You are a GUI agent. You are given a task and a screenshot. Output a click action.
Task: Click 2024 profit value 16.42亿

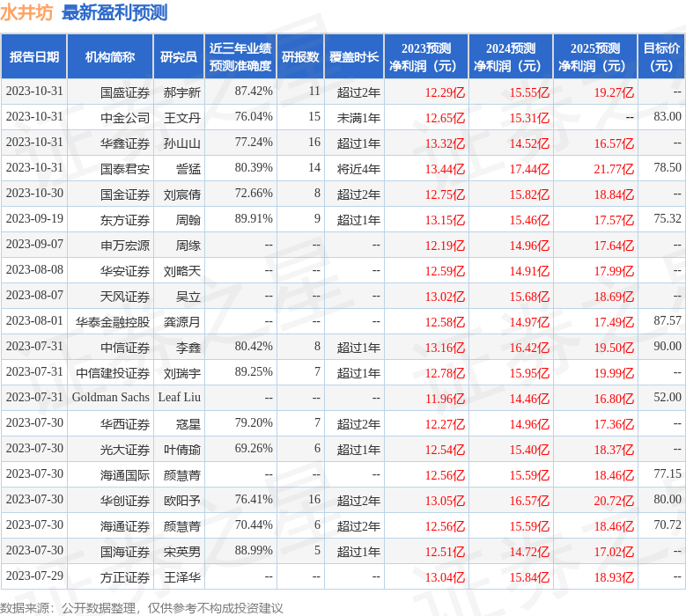pos(529,348)
